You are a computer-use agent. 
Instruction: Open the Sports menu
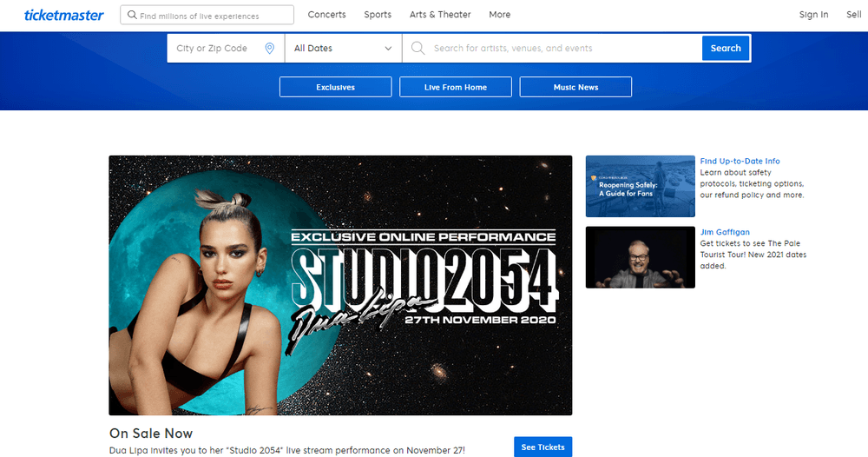point(378,15)
